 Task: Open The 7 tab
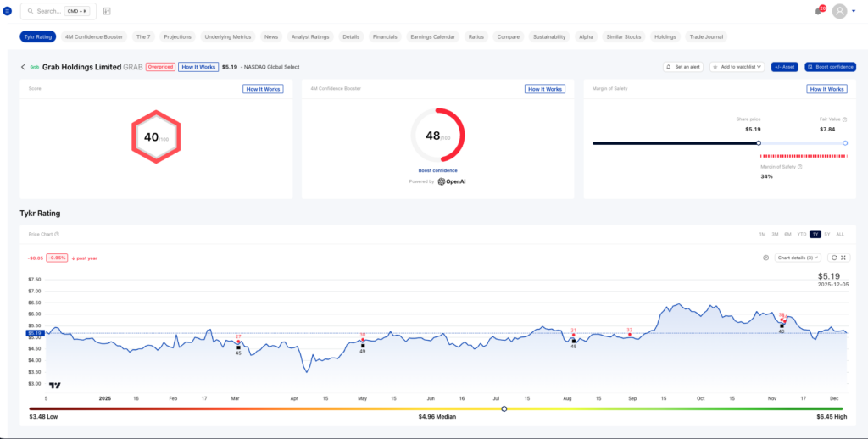[143, 36]
